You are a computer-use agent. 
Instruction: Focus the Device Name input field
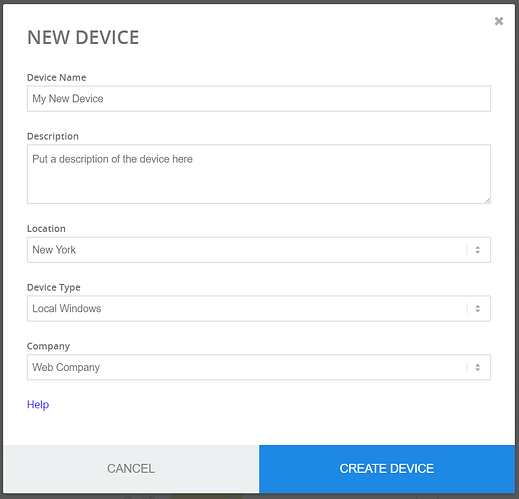click(x=259, y=99)
